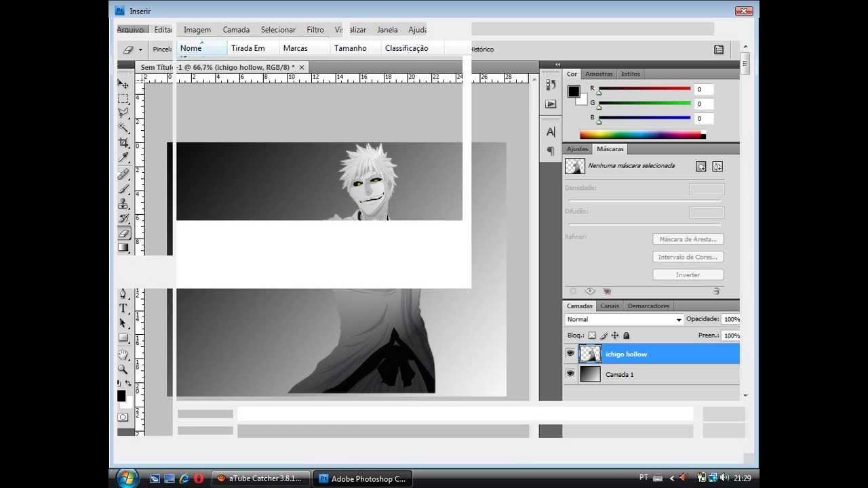Viewport: 868px width, 488px height.
Task: Open the Paragraph panel icon
Action: [x=551, y=150]
